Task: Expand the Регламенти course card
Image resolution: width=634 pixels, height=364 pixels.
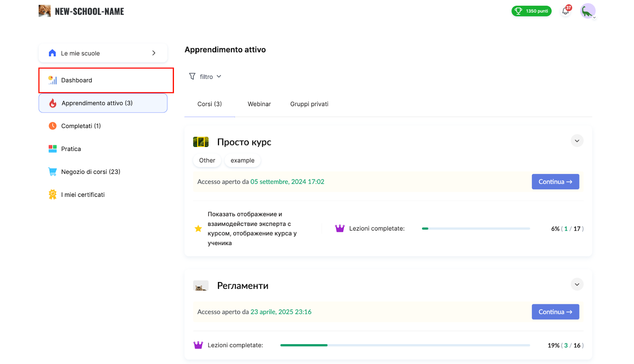Action: pos(577,284)
